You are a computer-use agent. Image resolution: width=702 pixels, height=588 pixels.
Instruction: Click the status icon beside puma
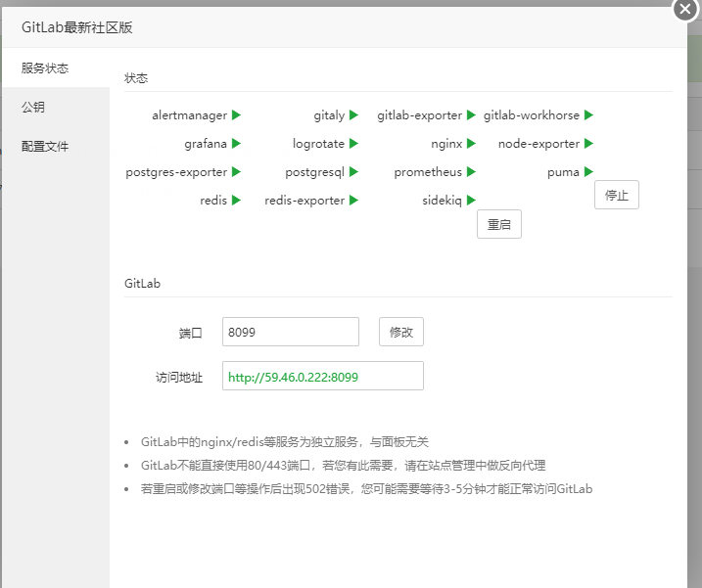pyautogui.click(x=588, y=171)
